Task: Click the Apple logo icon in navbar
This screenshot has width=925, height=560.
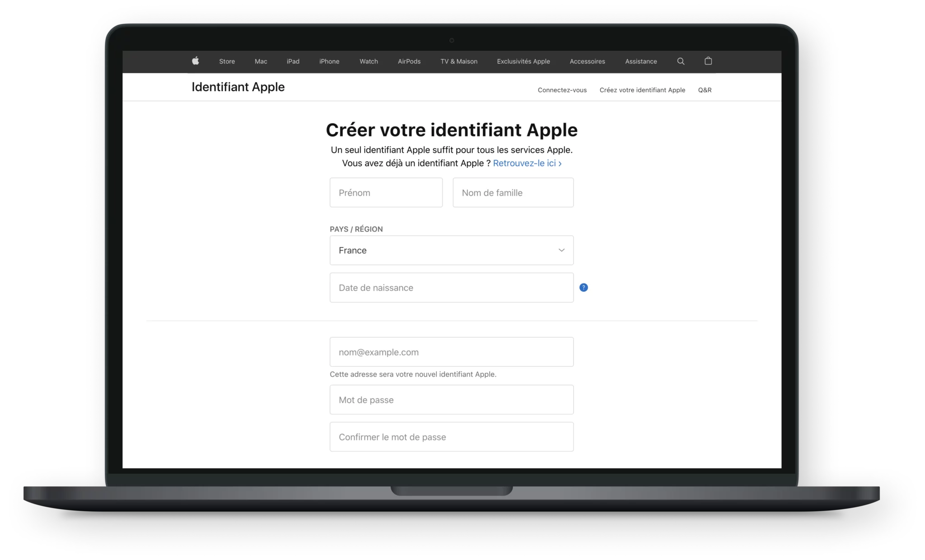Action: tap(196, 61)
